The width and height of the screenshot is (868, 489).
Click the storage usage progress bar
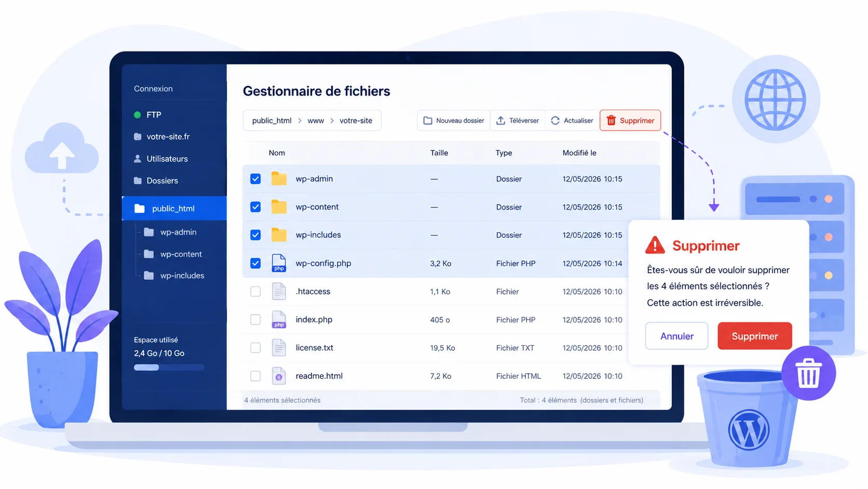pos(169,367)
